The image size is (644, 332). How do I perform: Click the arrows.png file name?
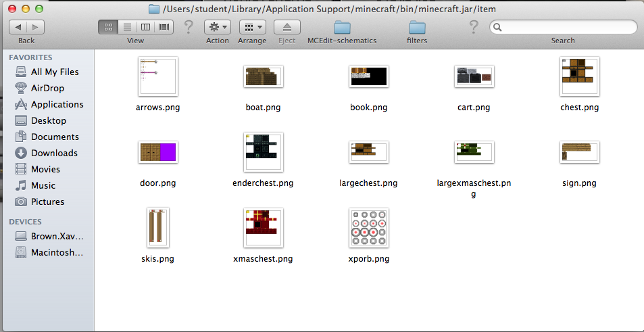(x=158, y=108)
